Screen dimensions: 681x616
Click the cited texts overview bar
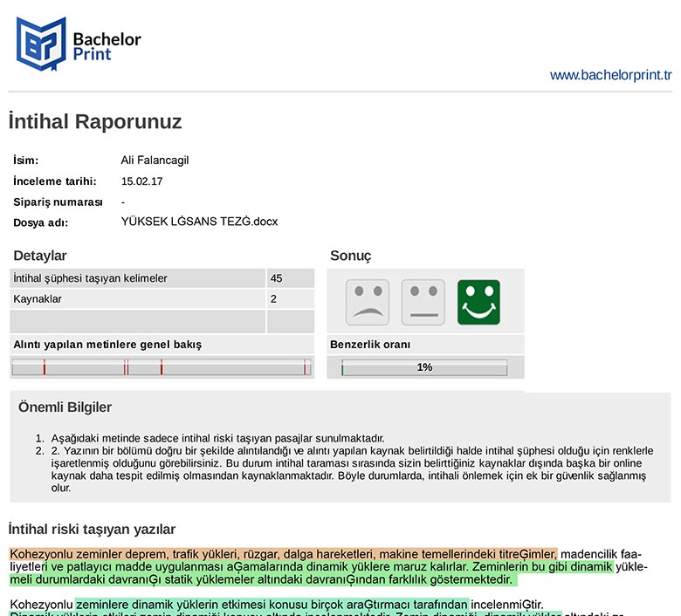coord(162,367)
